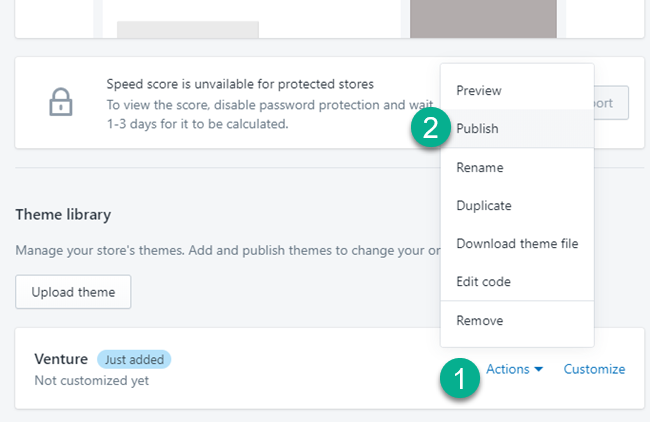Click the Just added badge
The width and height of the screenshot is (650, 422).
(x=134, y=359)
